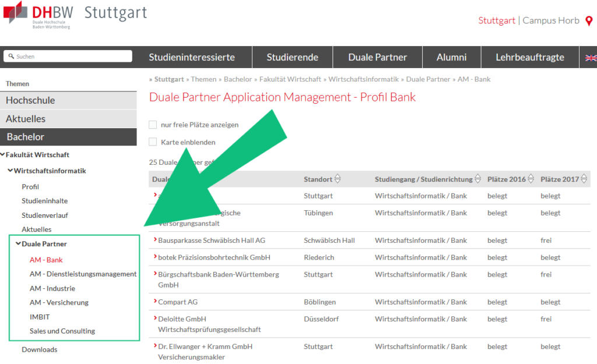Viewport: 597px width, 364px height.
Task: Open botek Präzisionsbohrtechnik GmbH entry
Action: (215, 257)
